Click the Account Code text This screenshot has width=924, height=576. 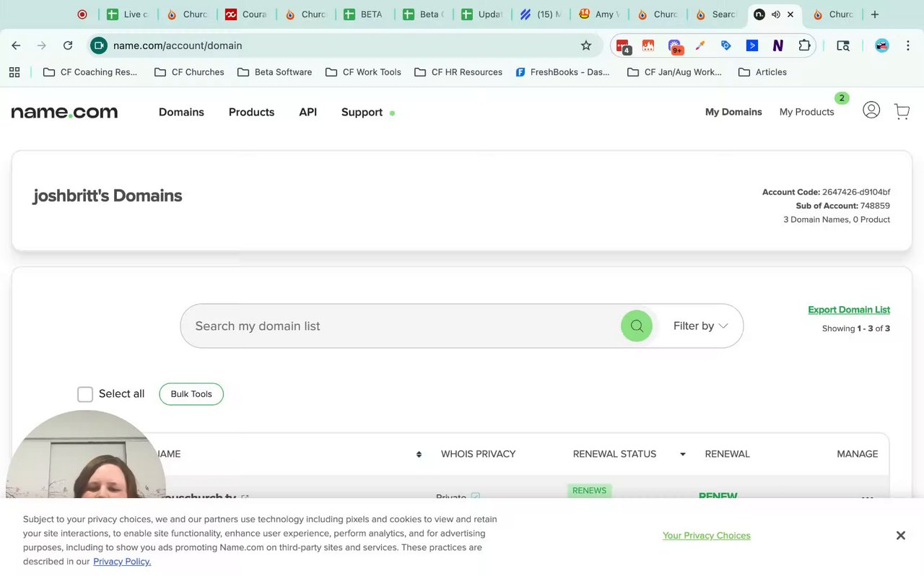[x=826, y=192]
